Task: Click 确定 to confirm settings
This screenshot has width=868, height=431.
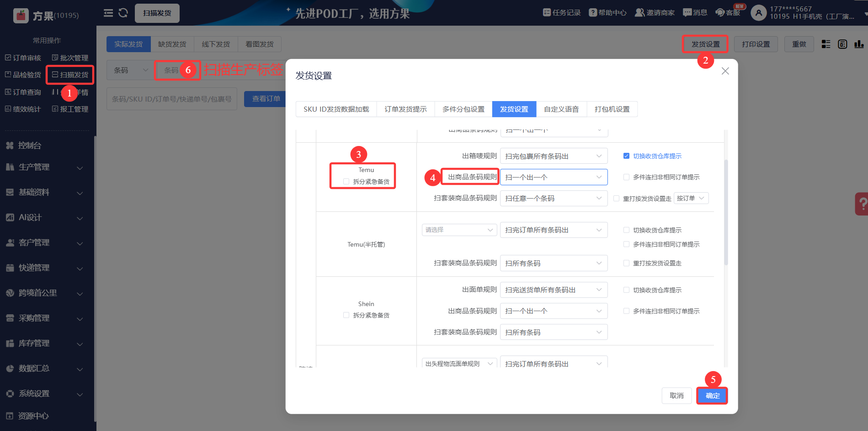Action: click(712, 396)
